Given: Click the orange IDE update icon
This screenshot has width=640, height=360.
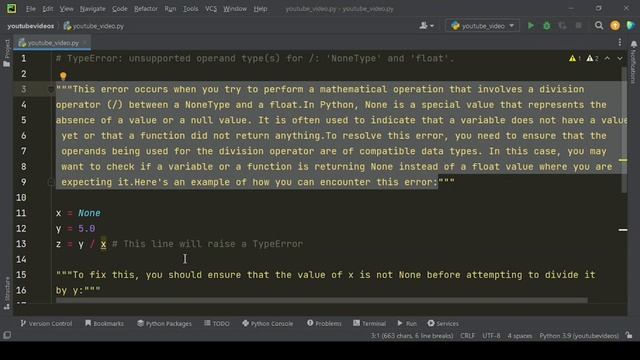Looking at the screenshot, I should (615, 25).
